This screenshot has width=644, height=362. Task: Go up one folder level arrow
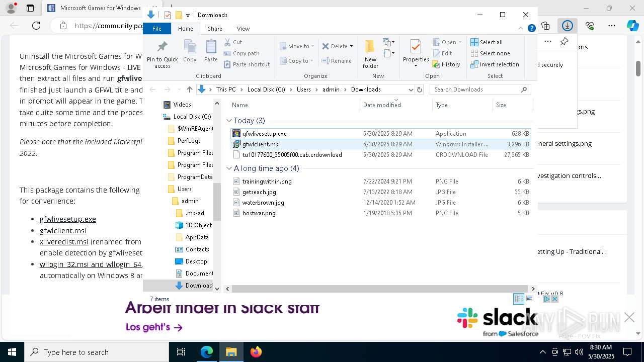pos(189,89)
